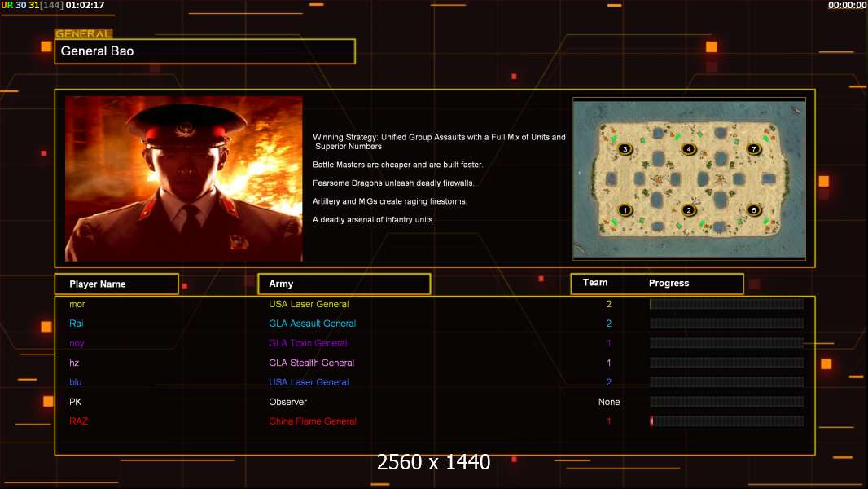Select player name PK
868x489 pixels.
click(x=75, y=402)
